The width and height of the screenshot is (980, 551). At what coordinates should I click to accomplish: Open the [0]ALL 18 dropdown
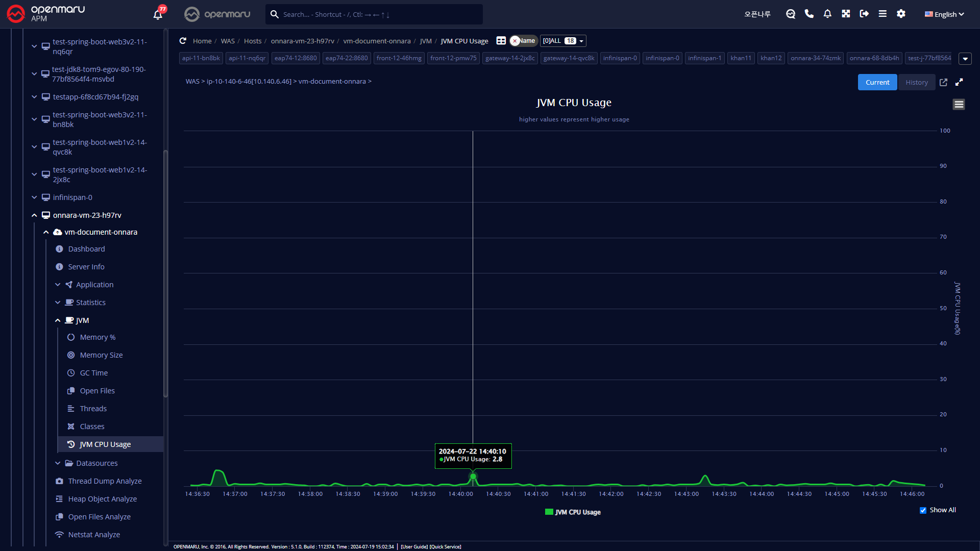563,41
